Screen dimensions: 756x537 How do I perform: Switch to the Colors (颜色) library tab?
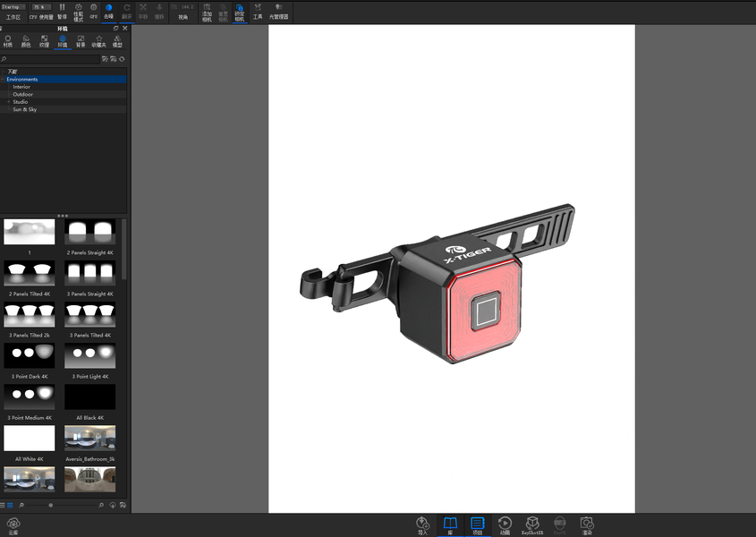[x=26, y=41]
